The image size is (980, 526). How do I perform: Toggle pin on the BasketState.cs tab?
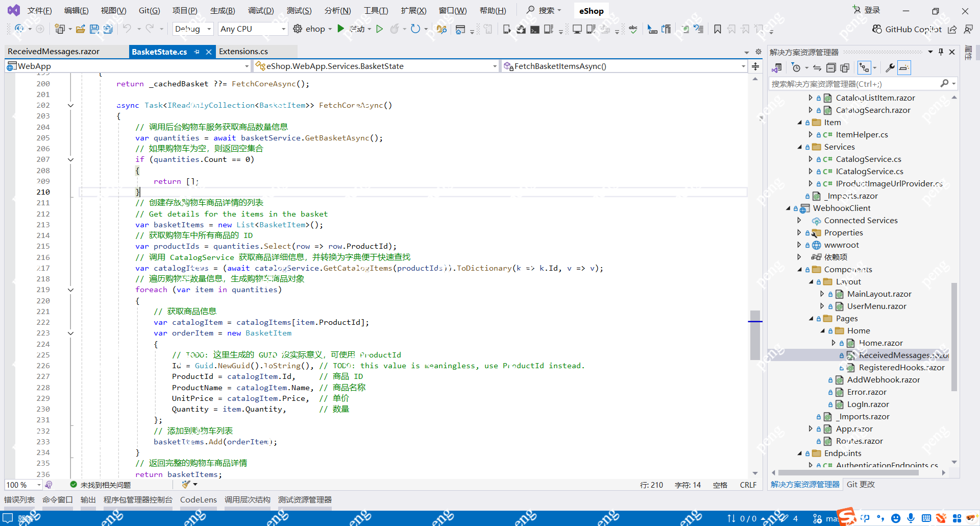click(197, 52)
